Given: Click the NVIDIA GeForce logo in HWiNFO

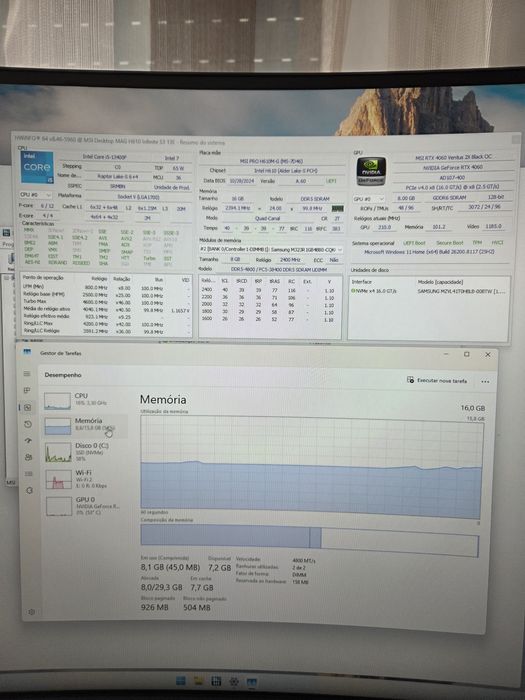Looking at the screenshot, I should tap(371, 171).
